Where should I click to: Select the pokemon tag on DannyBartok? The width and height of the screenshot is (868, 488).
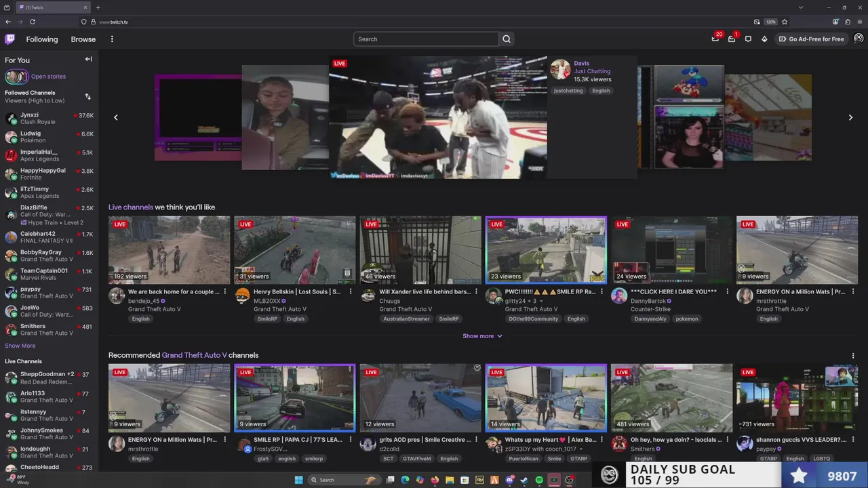686,319
